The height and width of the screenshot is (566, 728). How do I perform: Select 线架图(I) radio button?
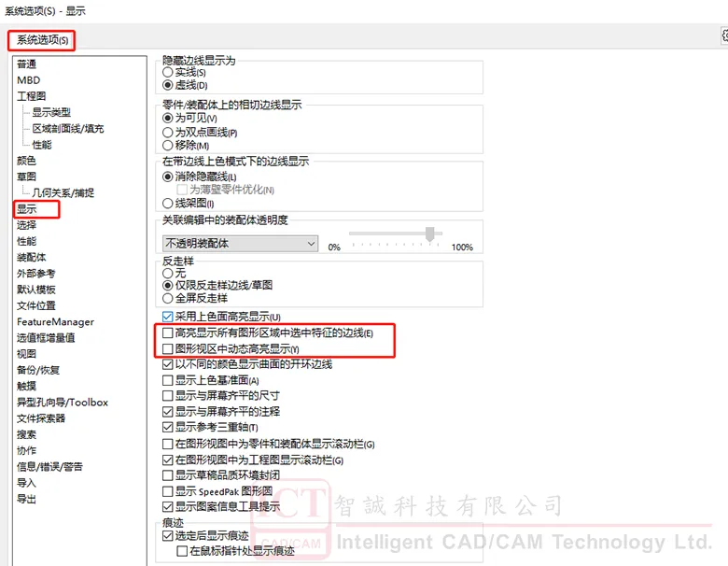(x=168, y=204)
